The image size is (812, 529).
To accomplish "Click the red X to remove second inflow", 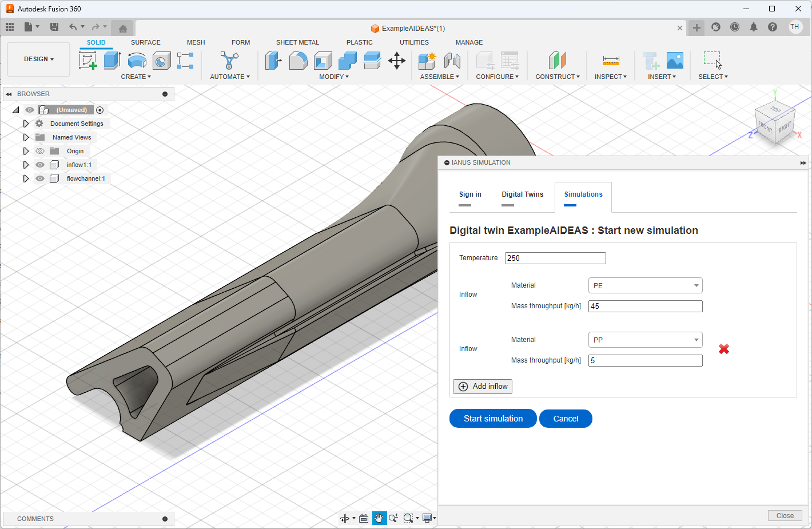I will pyautogui.click(x=724, y=349).
